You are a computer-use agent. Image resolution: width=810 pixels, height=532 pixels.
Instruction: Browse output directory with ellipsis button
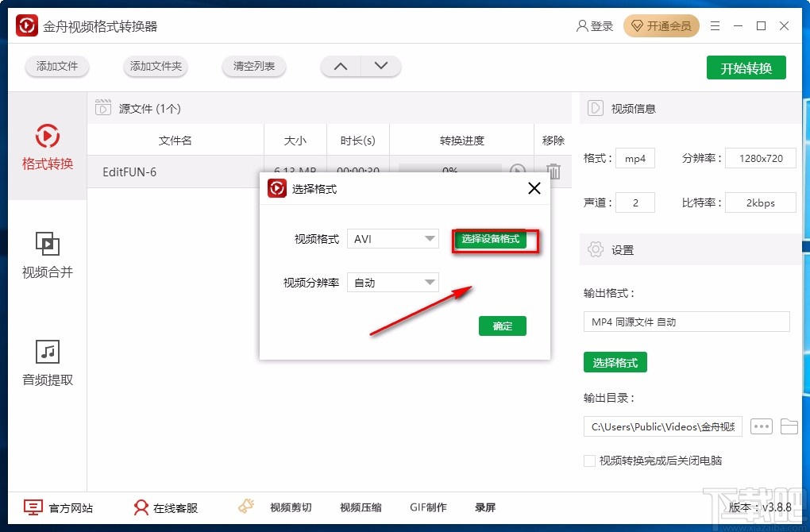pos(761,426)
